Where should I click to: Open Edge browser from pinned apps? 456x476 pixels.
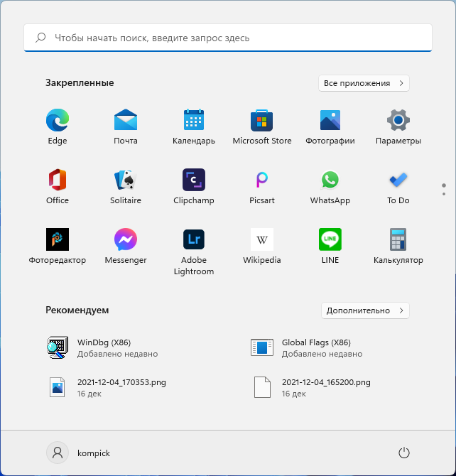(58, 127)
